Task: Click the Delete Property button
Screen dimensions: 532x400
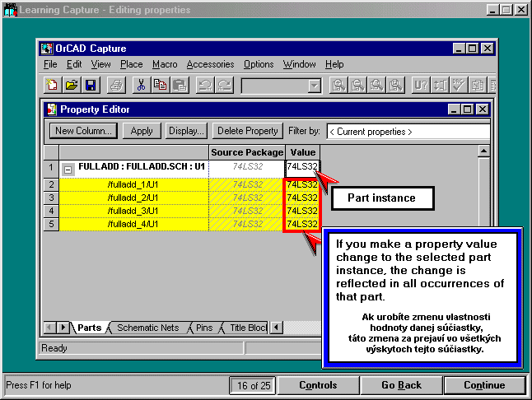Action: 247,131
